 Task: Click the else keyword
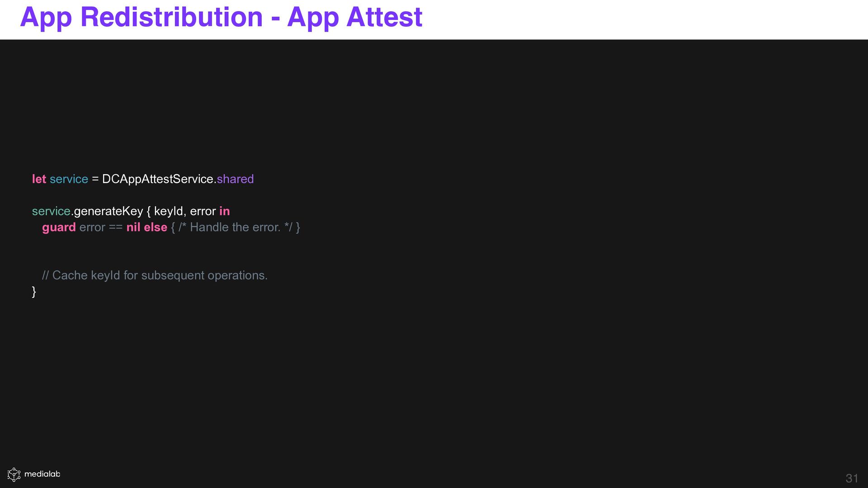(x=156, y=227)
